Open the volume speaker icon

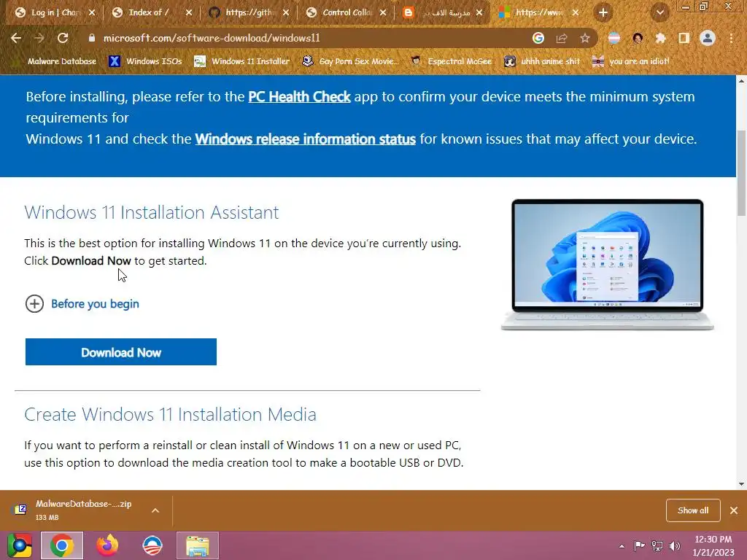pyautogui.click(x=675, y=545)
